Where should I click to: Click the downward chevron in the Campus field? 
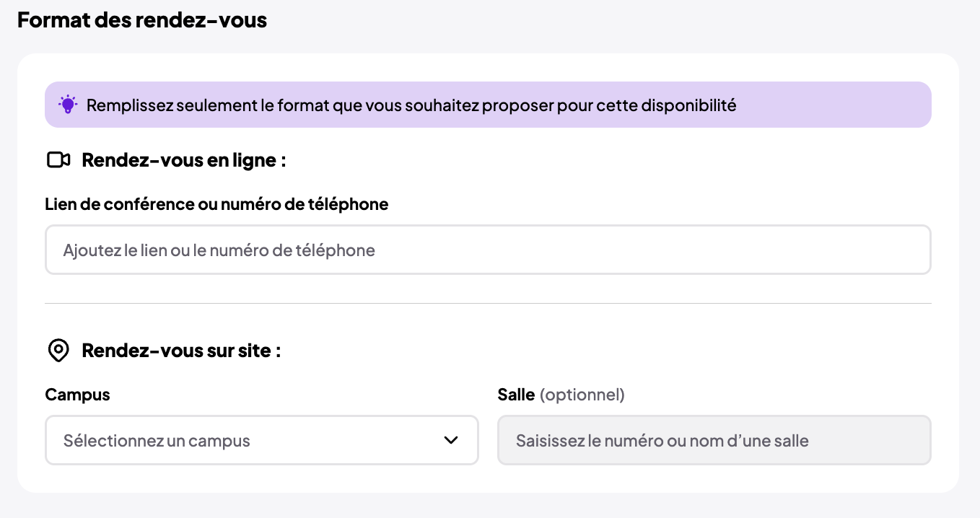pos(451,440)
